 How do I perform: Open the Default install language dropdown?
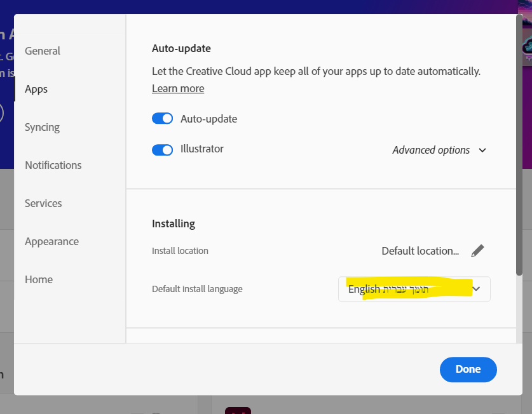[x=414, y=289]
